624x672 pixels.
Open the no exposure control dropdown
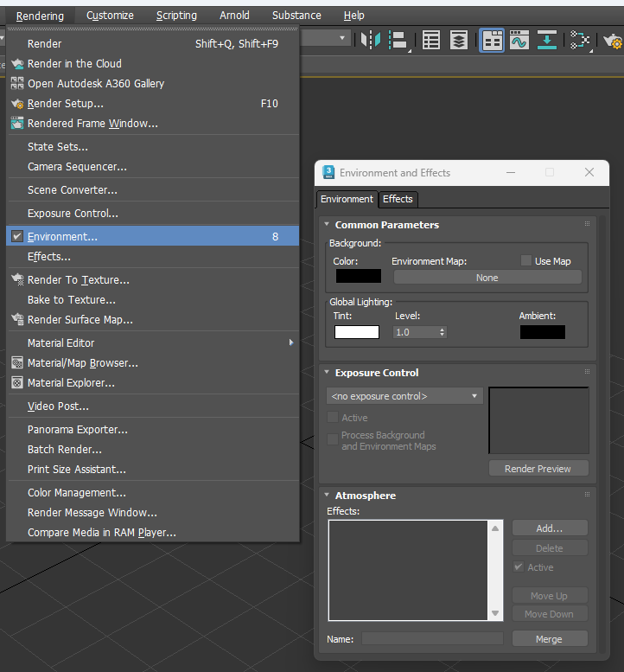coord(404,396)
